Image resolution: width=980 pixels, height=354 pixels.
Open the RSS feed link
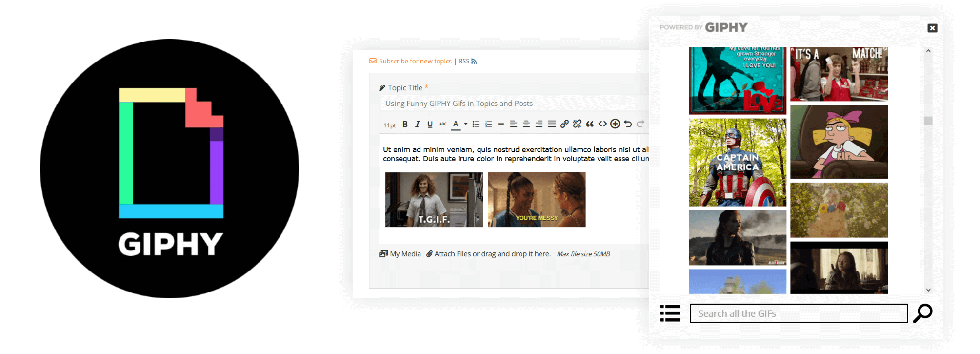pos(467,61)
